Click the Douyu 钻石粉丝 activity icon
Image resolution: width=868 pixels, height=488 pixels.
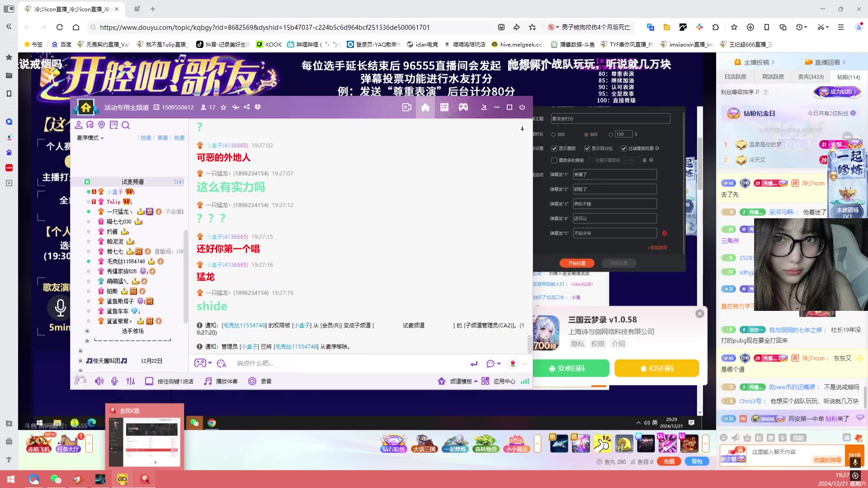394,443
